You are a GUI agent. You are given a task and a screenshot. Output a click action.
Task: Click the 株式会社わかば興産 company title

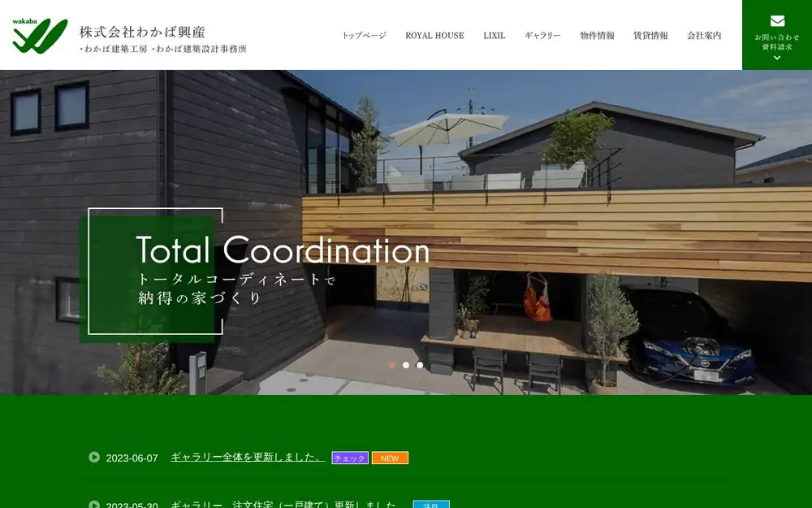pyautogui.click(x=142, y=33)
